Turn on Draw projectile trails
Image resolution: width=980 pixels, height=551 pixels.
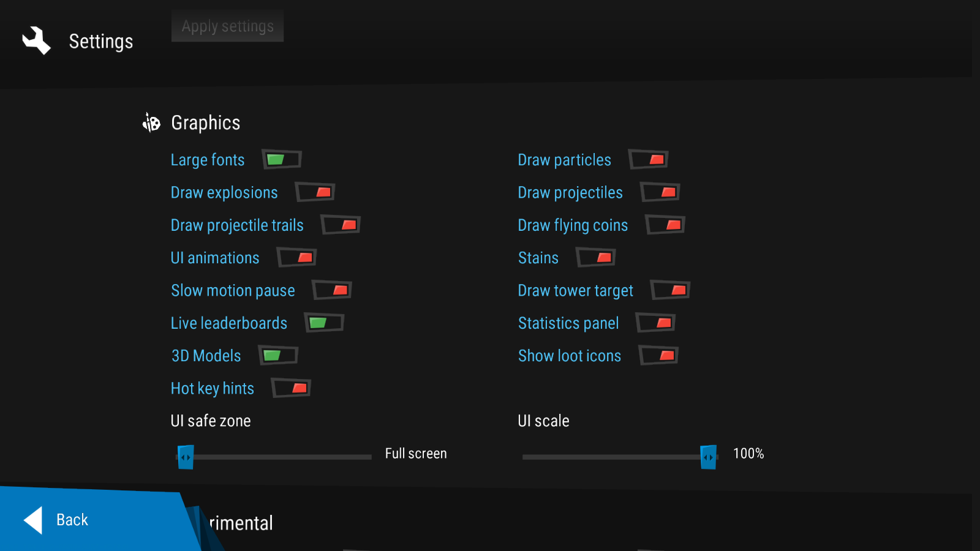tap(341, 225)
